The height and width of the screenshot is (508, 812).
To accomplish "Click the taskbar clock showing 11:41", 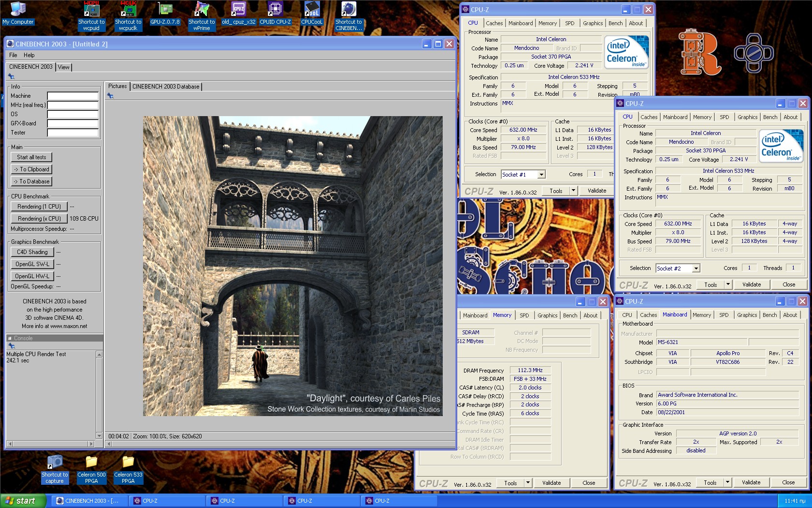I will (x=795, y=501).
